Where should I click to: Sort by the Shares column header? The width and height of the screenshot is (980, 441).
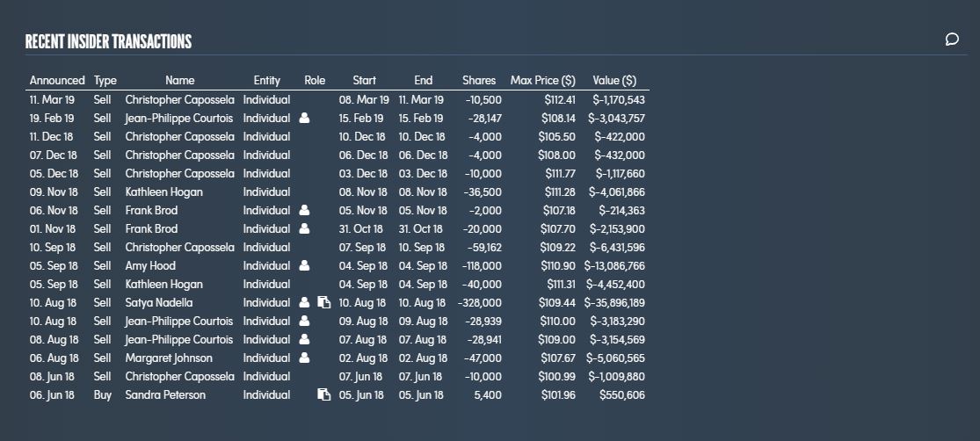point(479,81)
